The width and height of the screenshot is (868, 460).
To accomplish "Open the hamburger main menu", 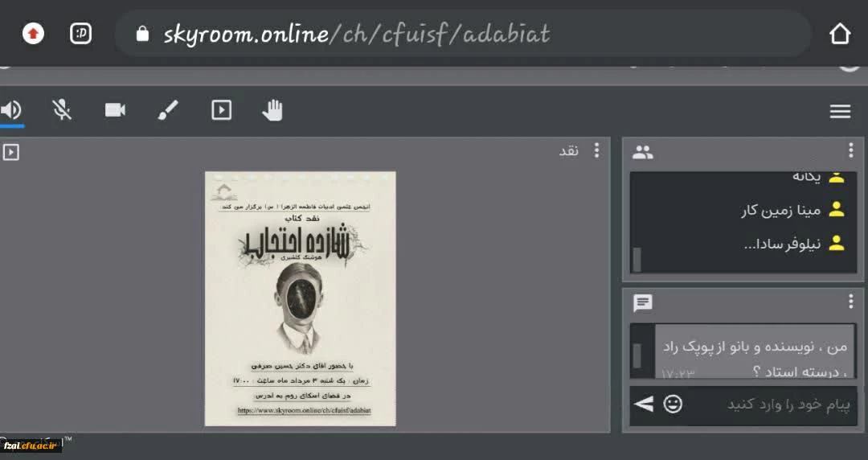I will [840, 112].
